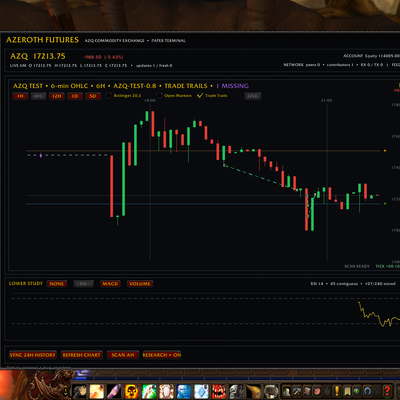Switch chart to 12H timeframe
Image resolution: width=400 pixels, height=400 pixels.
(x=57, y=96)
